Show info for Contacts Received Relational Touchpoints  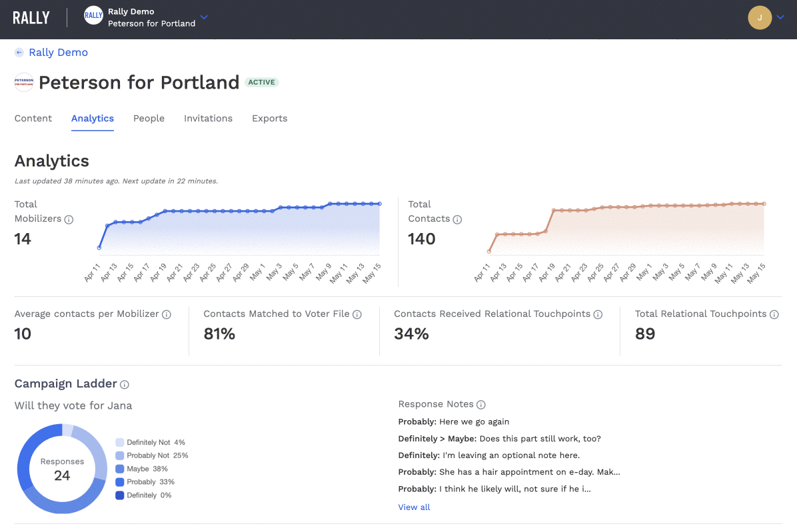[x=598, y=315]
